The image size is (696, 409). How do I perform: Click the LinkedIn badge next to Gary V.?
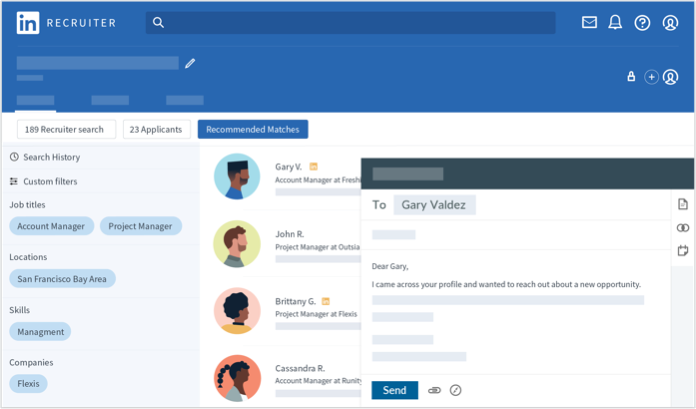coord(313,167)
